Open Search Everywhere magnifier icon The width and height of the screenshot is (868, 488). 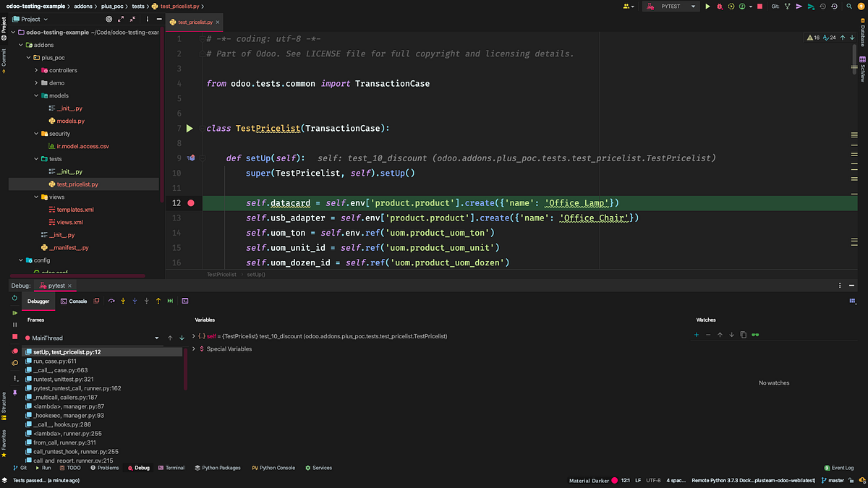(849, 7)
